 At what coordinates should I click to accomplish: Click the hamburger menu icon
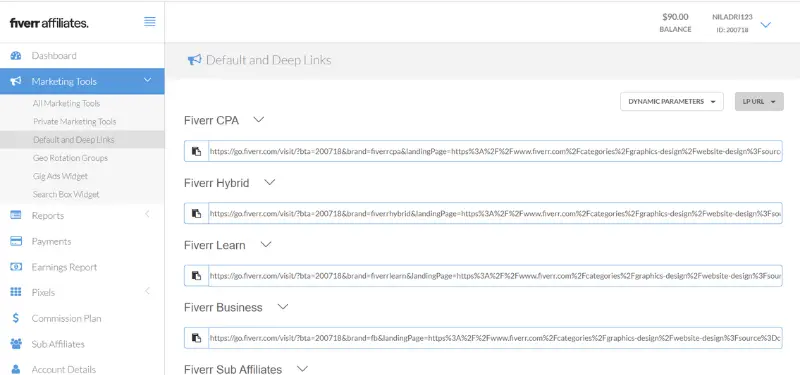click(149, 21)
